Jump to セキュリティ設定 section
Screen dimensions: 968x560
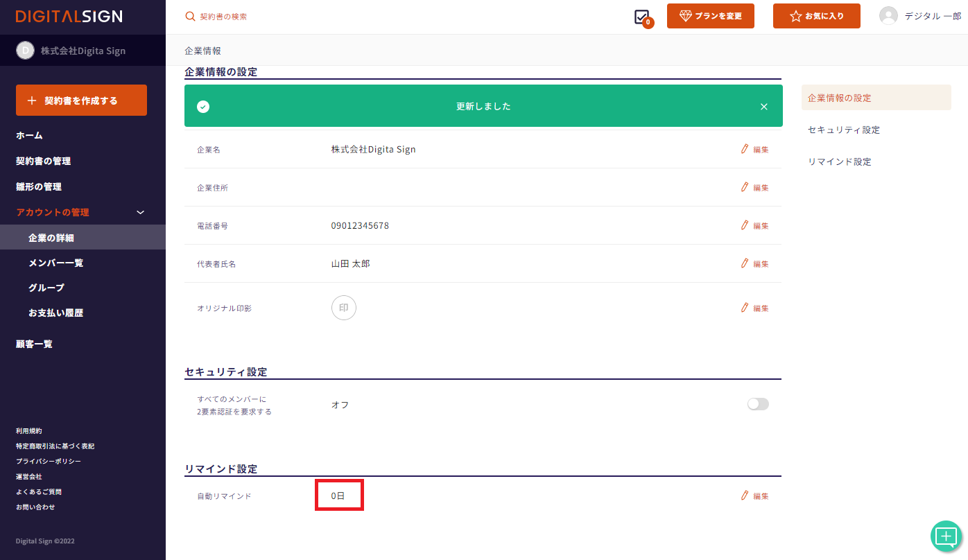pos(843,130)
